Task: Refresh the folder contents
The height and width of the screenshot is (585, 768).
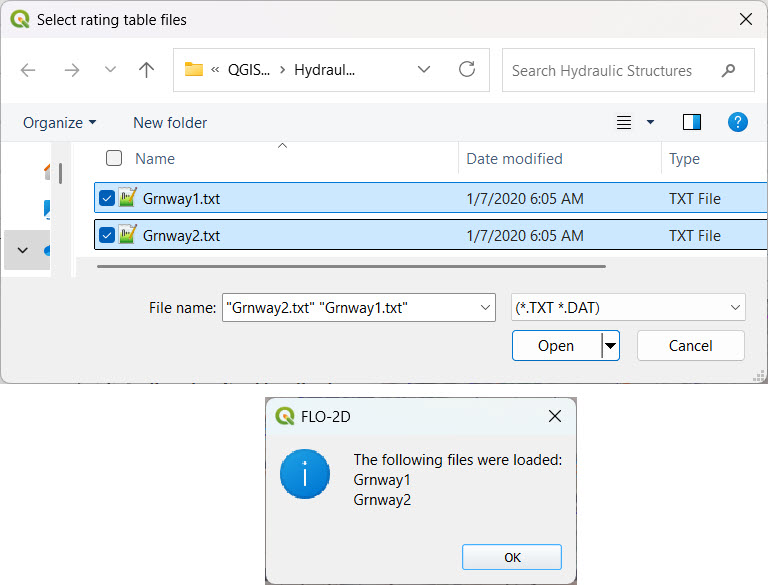Action: (466, 70)
